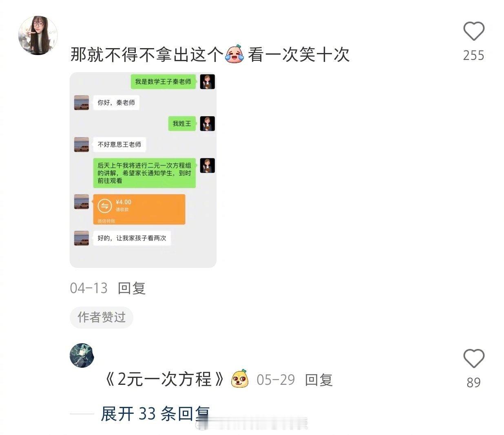Like the top comment with 255 likes
This screenshot has width=504, height=435.
tap(473, 31)
